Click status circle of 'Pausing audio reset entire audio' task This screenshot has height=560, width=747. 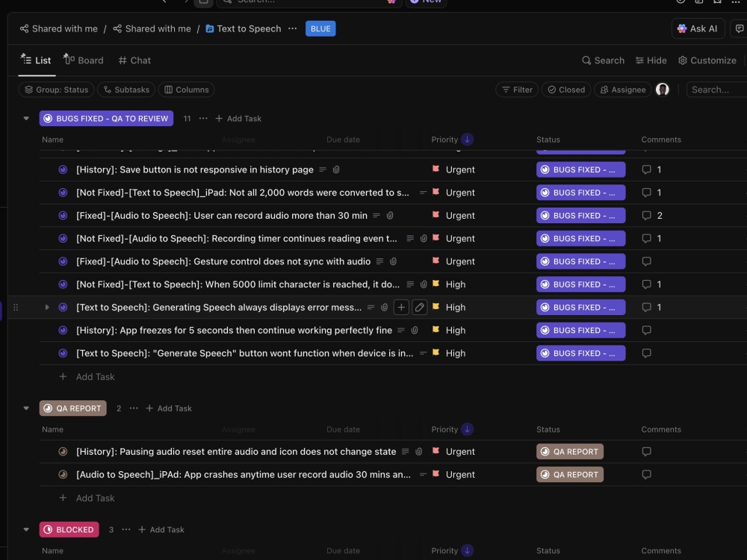63,452
